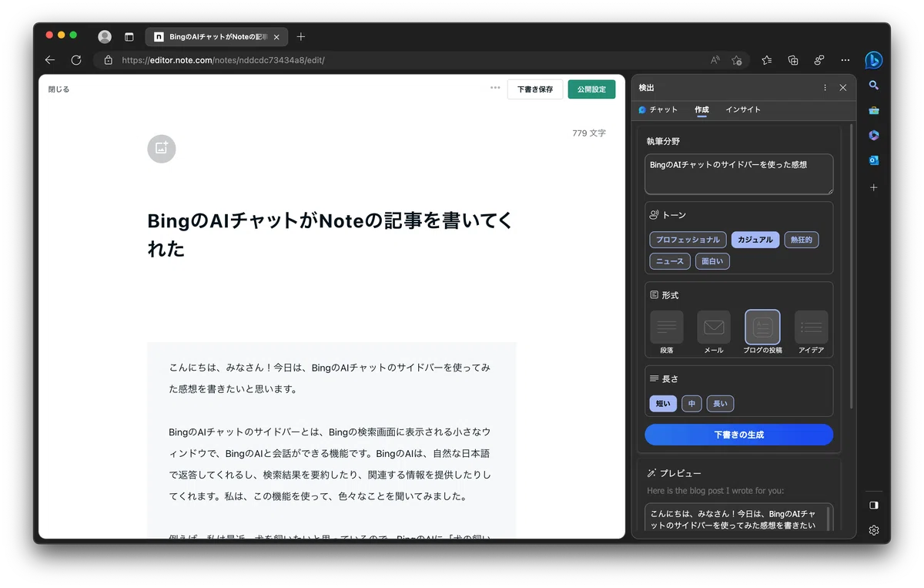Screen dimensions: 924x588
Task: Open the Outlook sidebar icon
Action: [x=874, y=160]
